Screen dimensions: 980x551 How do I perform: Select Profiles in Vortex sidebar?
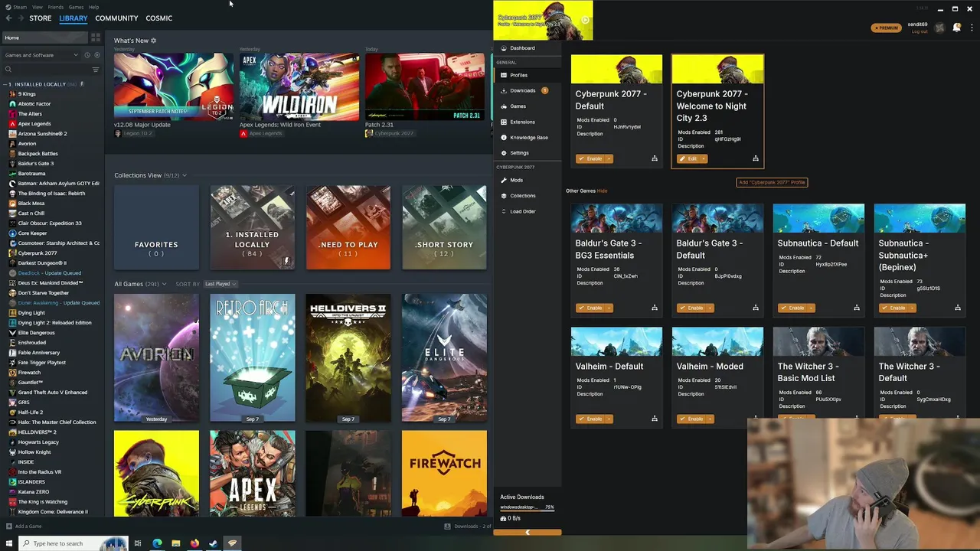coord(528,75)
